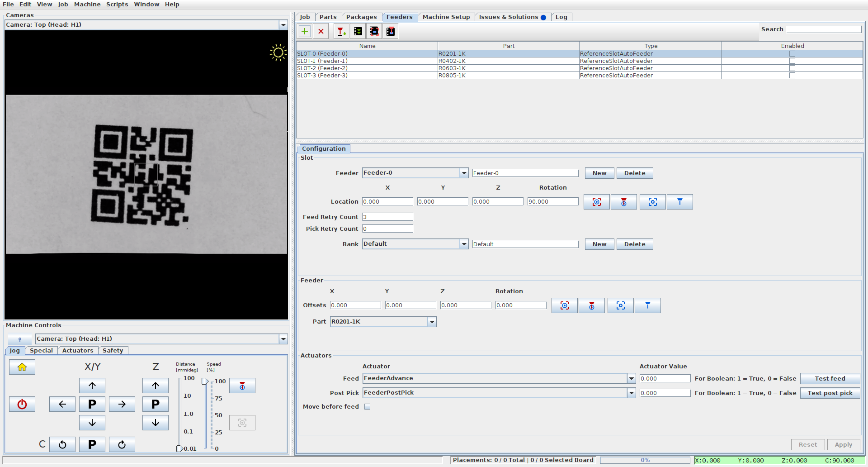Screen dimensions: 868x467
Task: Open Machine Controls tool selector dropdown
Action: pos(283,339)
